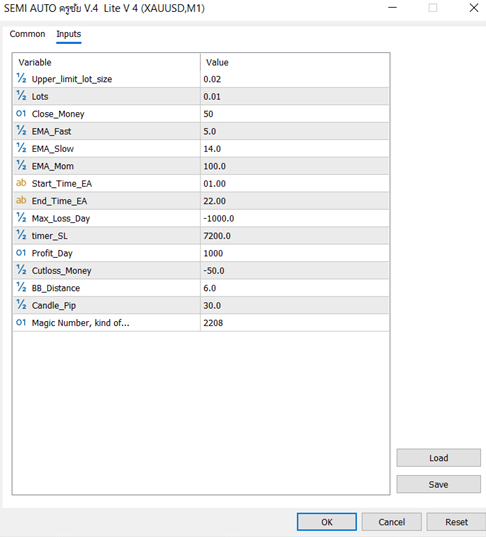Click the double-type icon beside EMA_Slow

click(x=21, y=148)
